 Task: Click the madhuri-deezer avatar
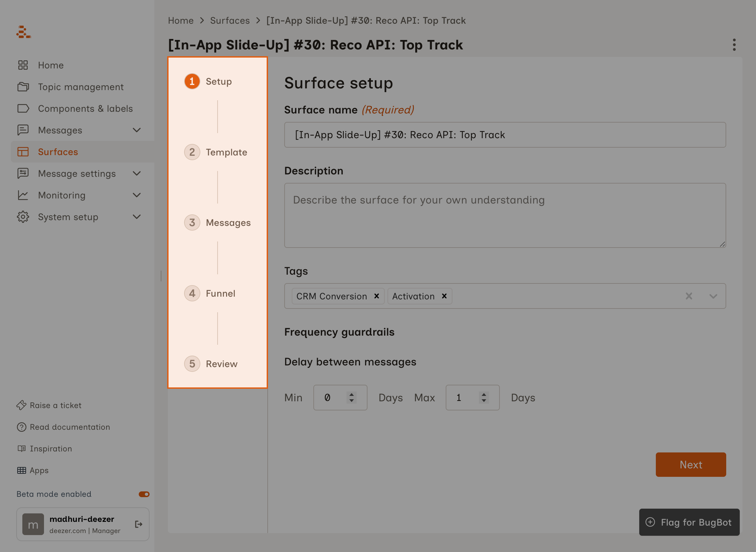coord(33,524)
